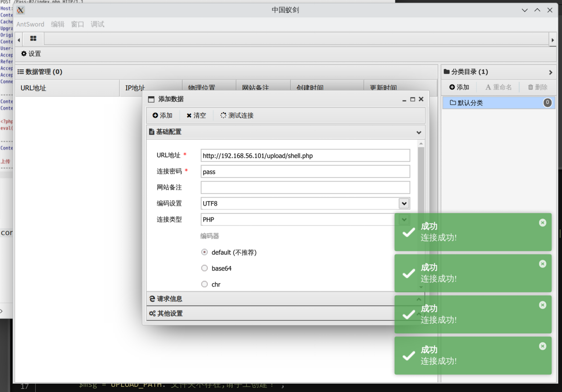Click 添加 button in the add-data dialog
562x392 pixels.
click(162, 115)
